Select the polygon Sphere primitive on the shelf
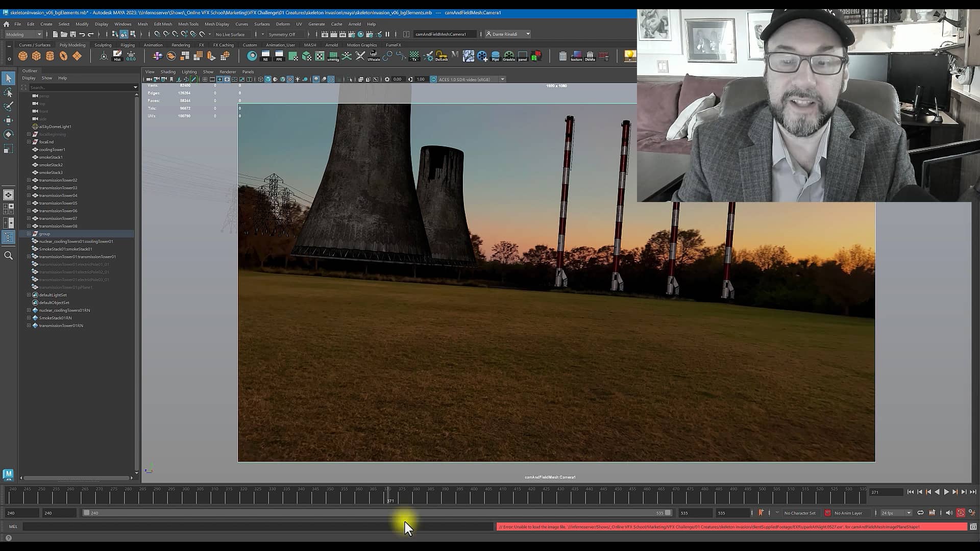Viewport: 980px width, 551px height. (23, 56)
